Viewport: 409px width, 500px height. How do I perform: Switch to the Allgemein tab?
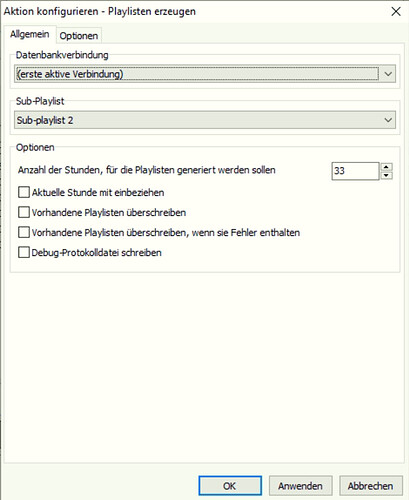pos(29,34)
